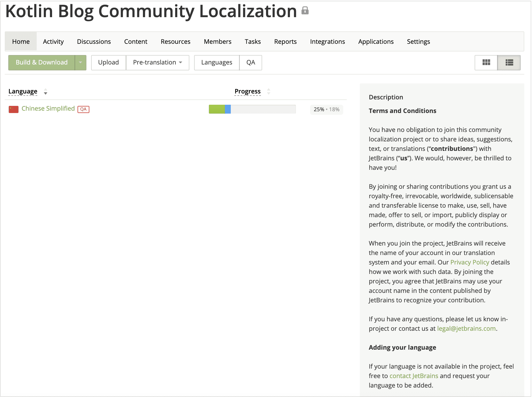Open the Activity tab
This screenshot has width=532, height=397.
point(53,41)
